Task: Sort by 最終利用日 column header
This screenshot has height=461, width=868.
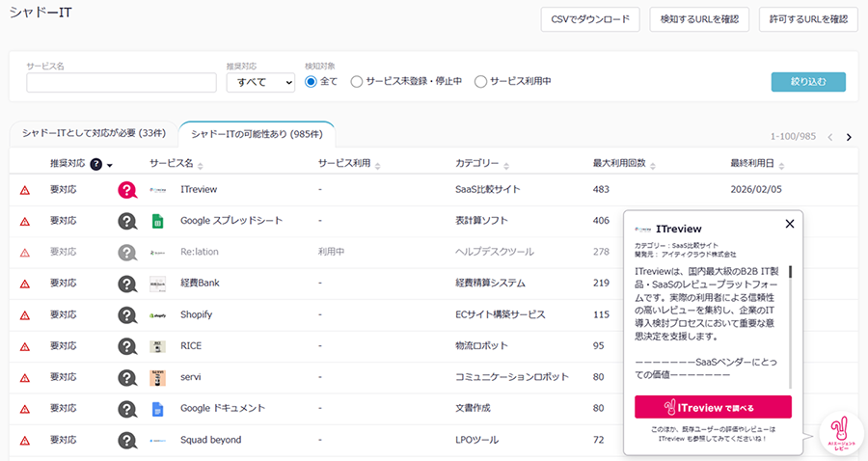Action: [x=760, y=164]
